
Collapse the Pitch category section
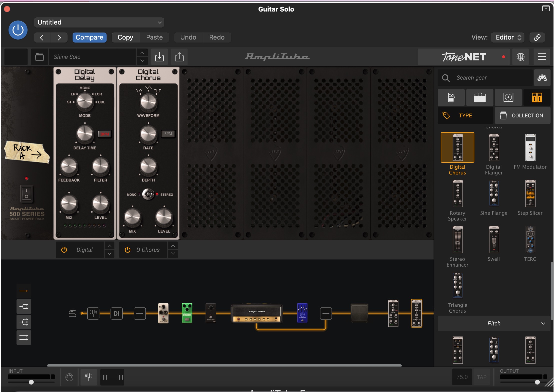pos(494,323)
